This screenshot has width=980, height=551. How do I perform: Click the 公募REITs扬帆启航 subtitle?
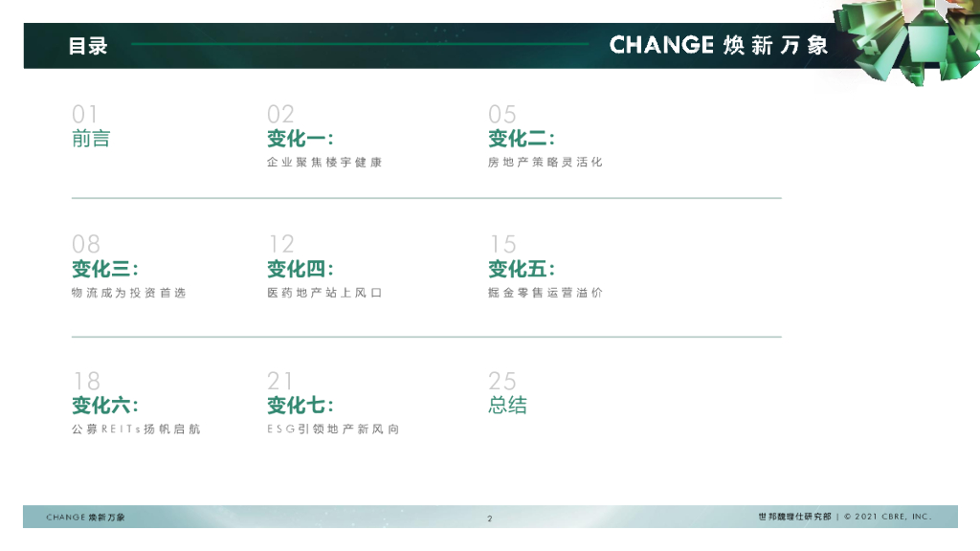click(x=136, y=430)
